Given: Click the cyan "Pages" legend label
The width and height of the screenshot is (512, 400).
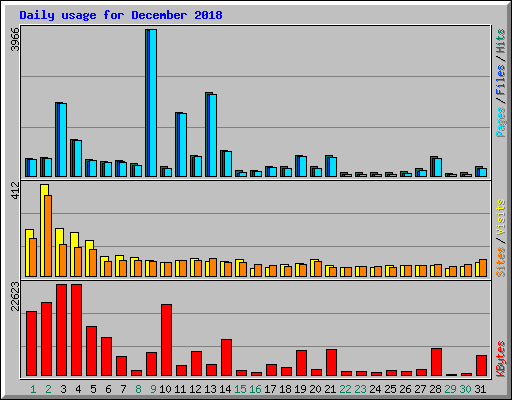Looking at the screenshot, I should (501, 122).
